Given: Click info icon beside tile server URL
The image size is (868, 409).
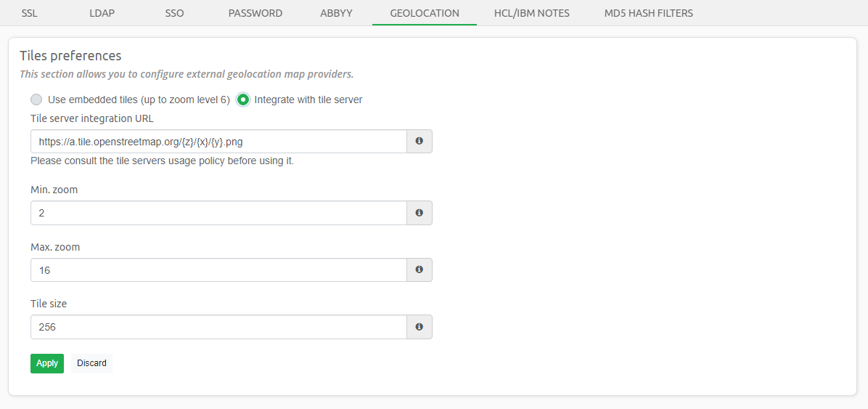Looking at the screenshot, I should click(x=419, y=141).
